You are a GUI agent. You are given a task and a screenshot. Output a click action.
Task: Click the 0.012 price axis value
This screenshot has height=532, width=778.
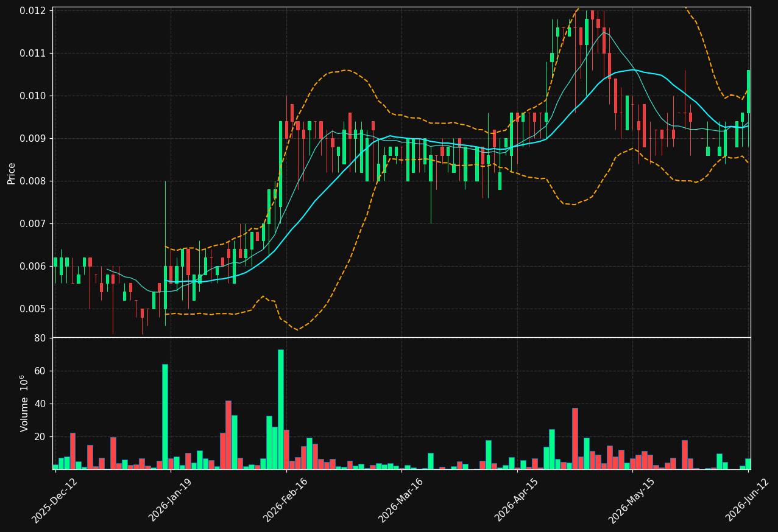[x=34, y=10]
